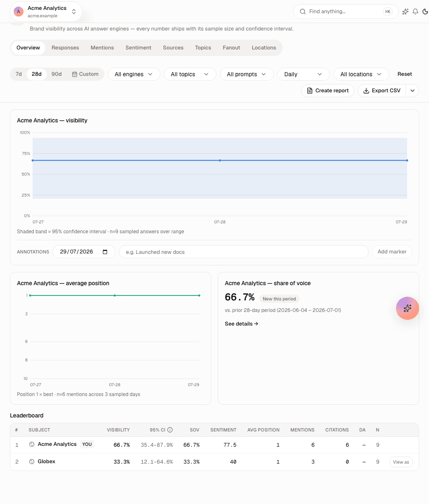Select the 28d time range
Viewport: 429px width, 504px height.
click(x=37, y=74)
